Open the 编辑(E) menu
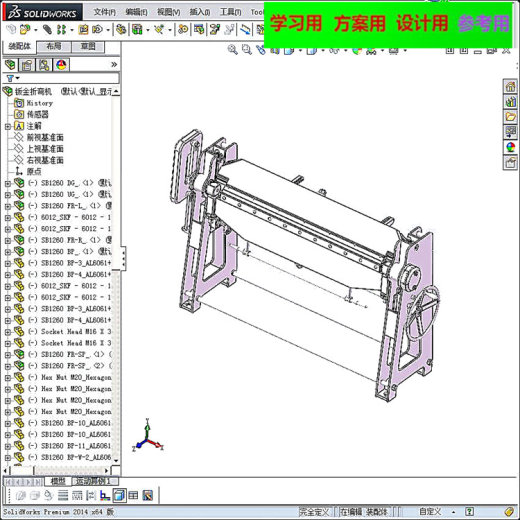Viewport: 520px width, 520px height. pos(136,12)
